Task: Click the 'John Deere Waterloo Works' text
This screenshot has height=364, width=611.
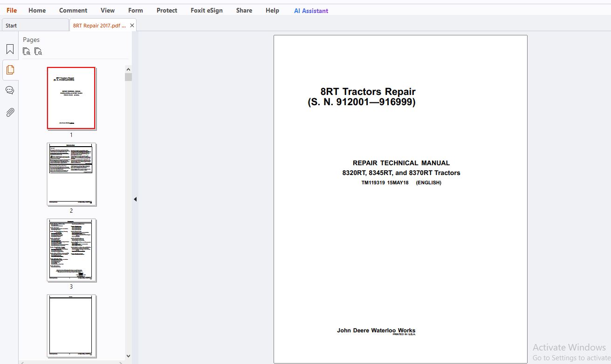Action: 376,330
